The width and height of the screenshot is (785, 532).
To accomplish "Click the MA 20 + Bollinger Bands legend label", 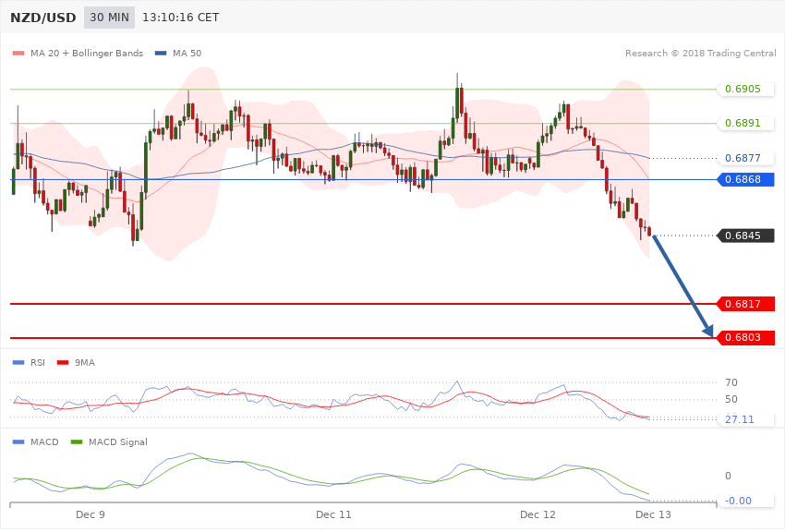I will tap(87, 53).
